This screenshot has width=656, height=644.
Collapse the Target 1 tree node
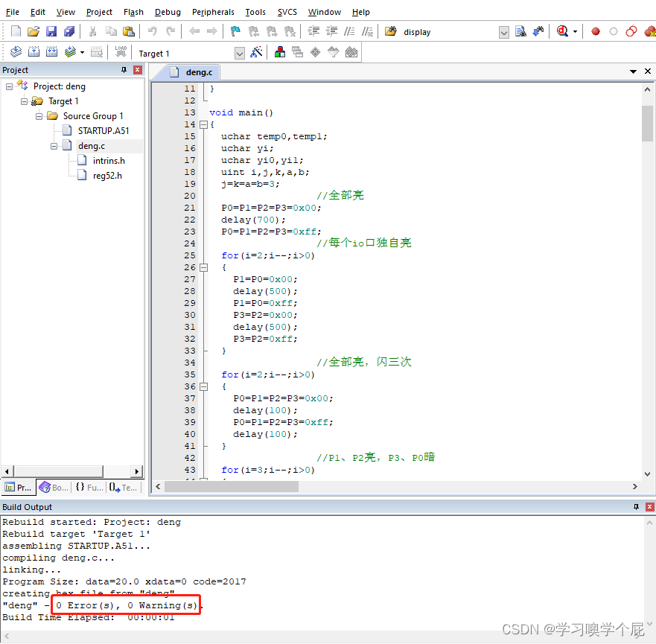click(x=25, y=101)
